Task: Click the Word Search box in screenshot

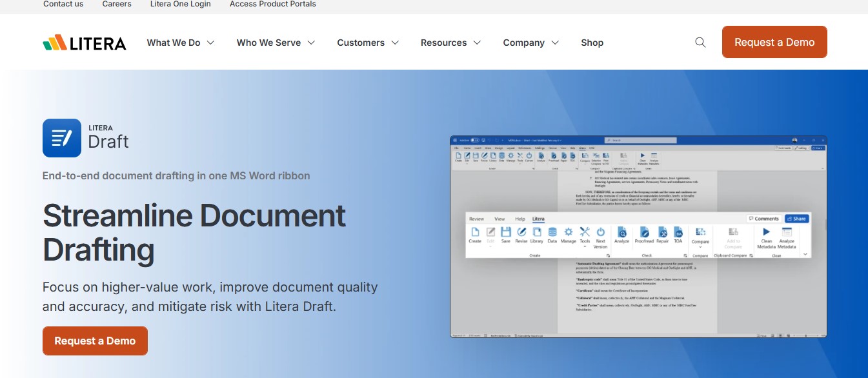Action: (641, 140)
